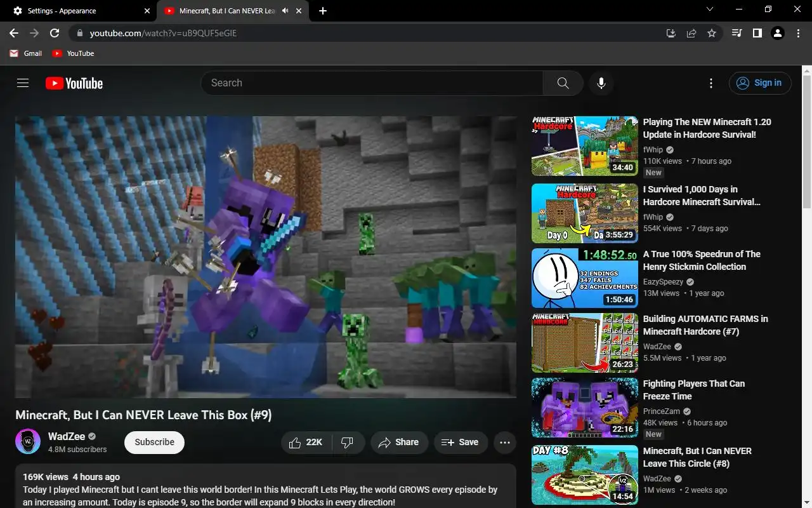Click the search magnifier button

pos(563,83)
